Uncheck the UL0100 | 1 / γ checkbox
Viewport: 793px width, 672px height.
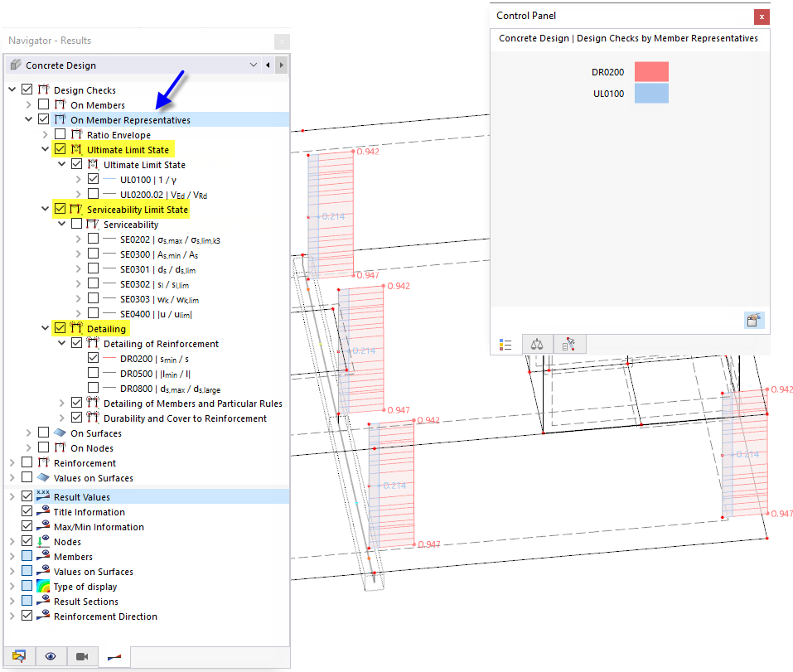(x=93, y=179)
